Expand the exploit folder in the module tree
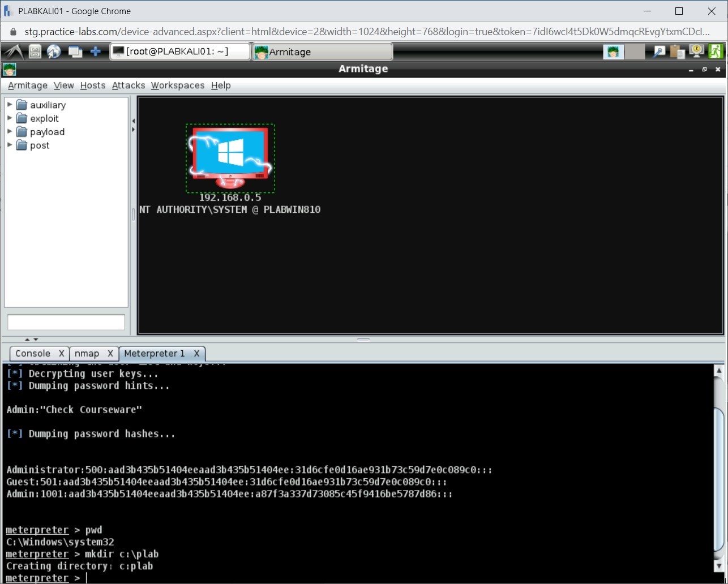This screenshot has height=584, width=728. 9,118
